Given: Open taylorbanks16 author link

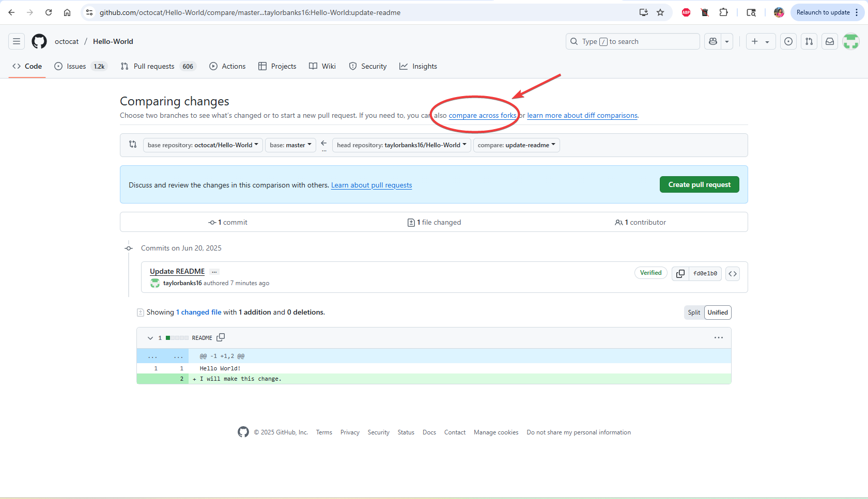Looking at the screenshot, I should 182,283.
